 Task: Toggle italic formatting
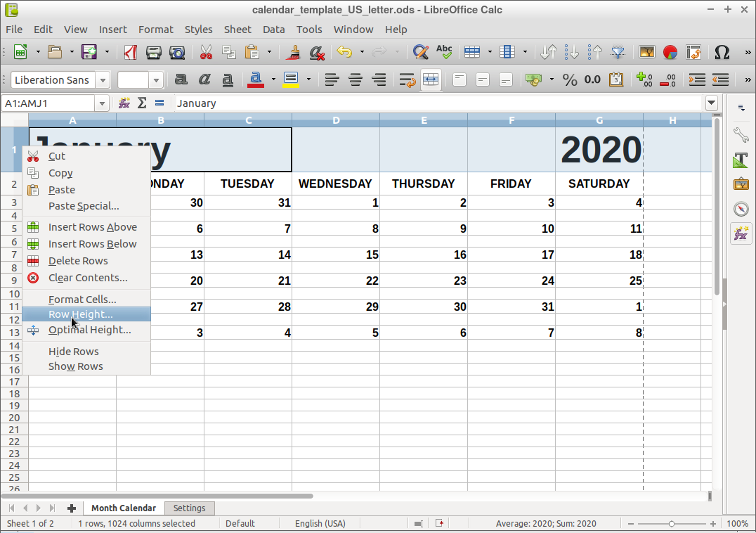(x=204, y=79)
